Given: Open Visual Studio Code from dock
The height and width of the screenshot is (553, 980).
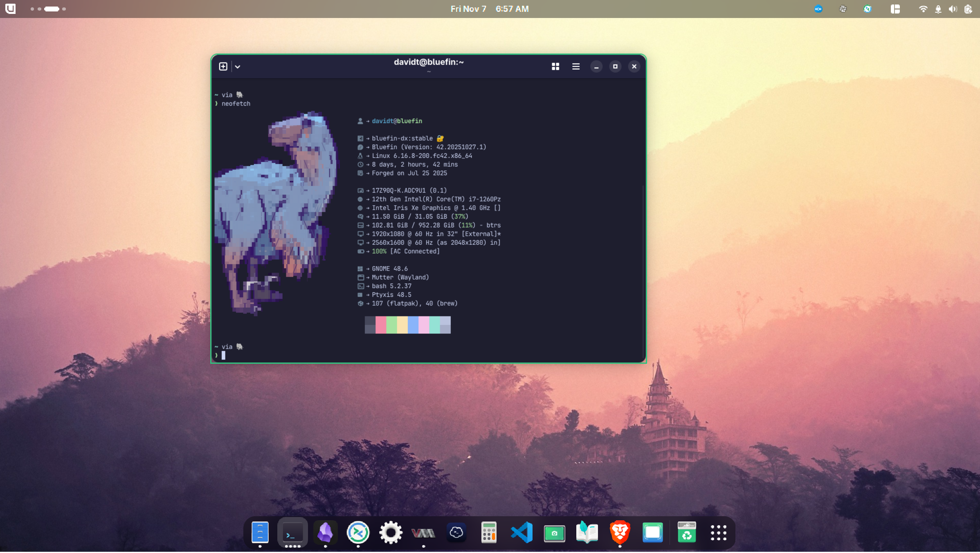Looking at the screenshot, I should click(x=521, y=532).
